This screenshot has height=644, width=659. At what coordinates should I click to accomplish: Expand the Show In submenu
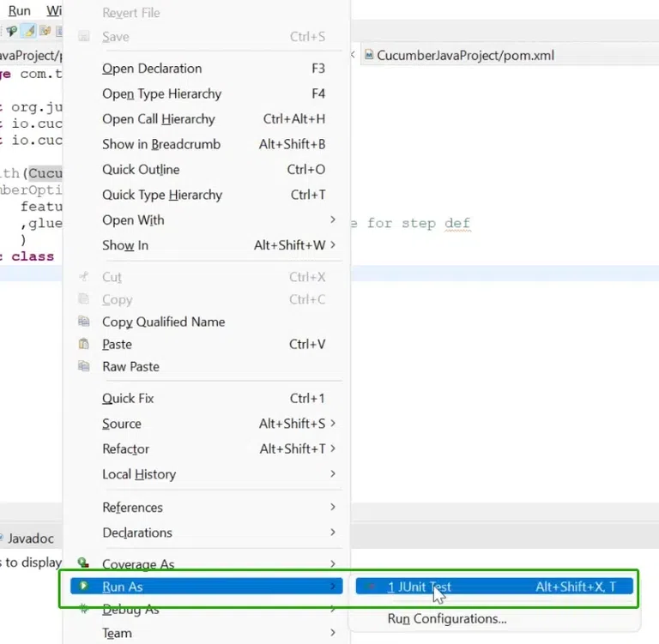click(x=206, y=245)
